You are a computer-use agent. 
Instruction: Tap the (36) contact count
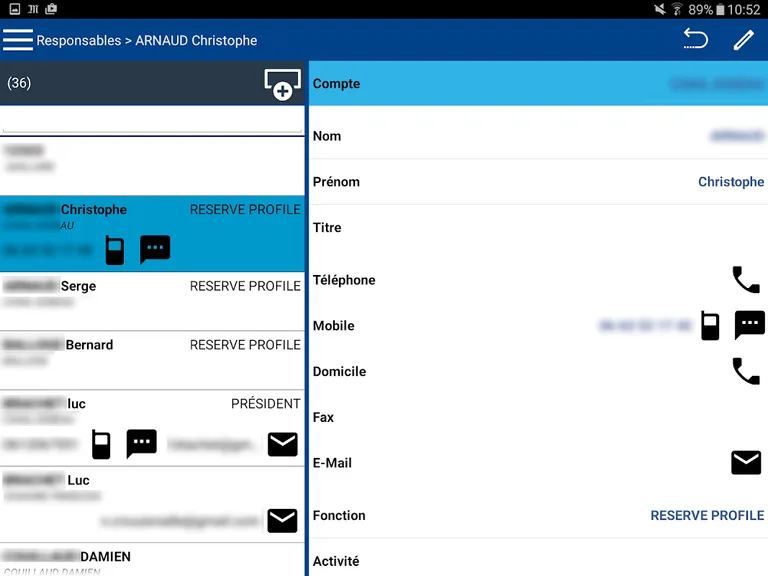pyautogui.click(x=19, y=83)
